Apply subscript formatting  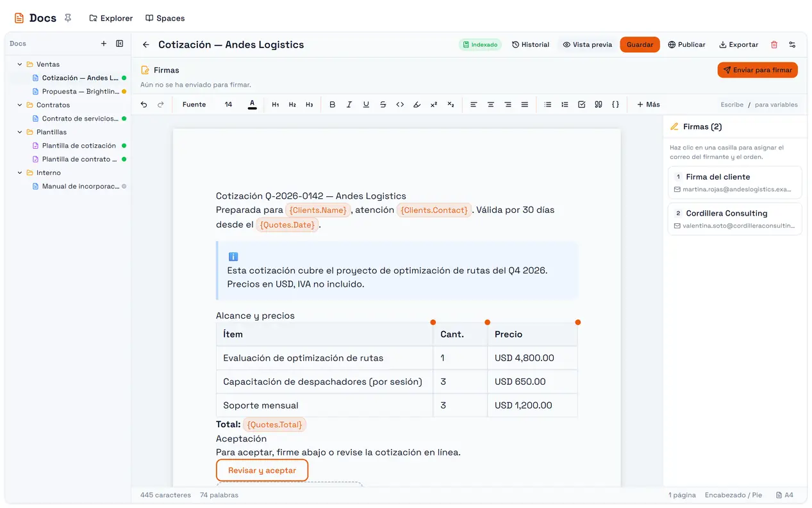(451, 105)
